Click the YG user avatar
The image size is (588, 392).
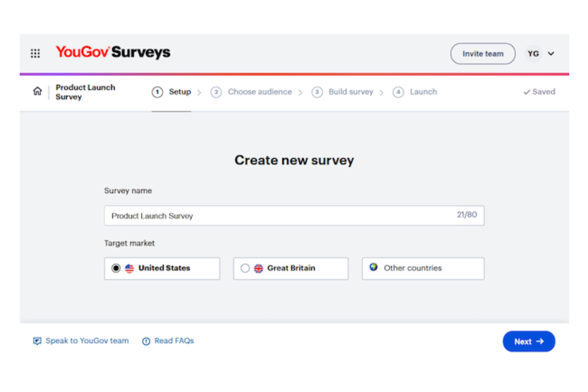[533, 54]
